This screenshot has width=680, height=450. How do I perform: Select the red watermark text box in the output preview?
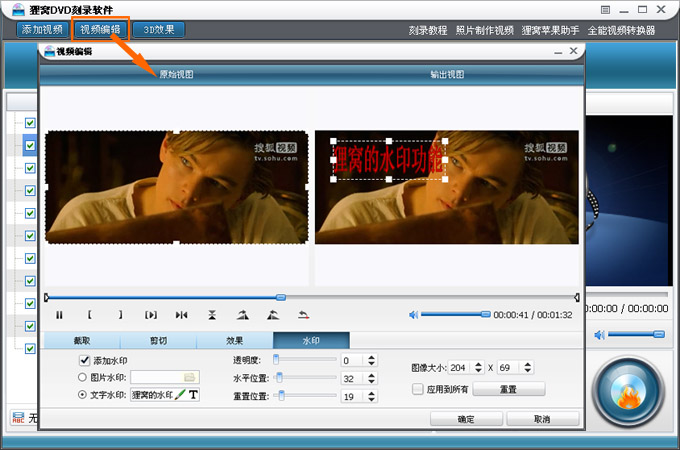point(389,160)
